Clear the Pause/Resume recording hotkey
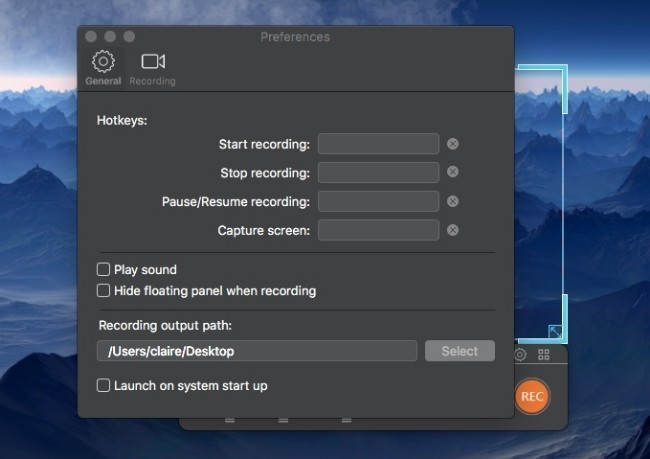 point(453,202)
